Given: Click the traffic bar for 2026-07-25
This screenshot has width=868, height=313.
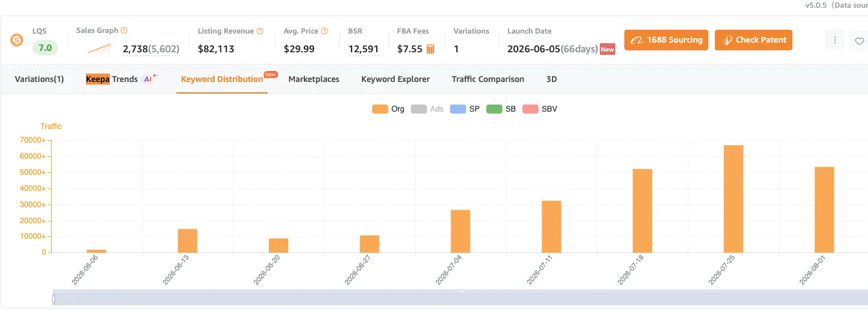Looking at the screenshot, I should point(734,199).
